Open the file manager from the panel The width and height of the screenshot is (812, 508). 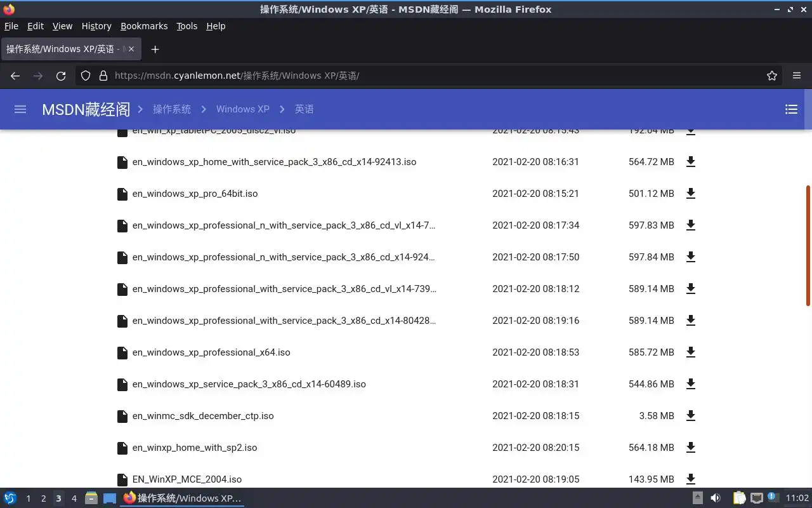[91, 498]
